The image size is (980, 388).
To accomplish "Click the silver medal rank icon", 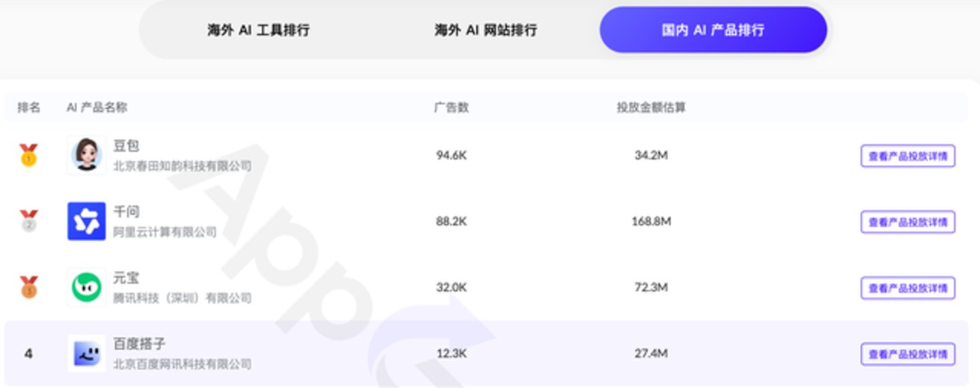I will tap(29, 222).
